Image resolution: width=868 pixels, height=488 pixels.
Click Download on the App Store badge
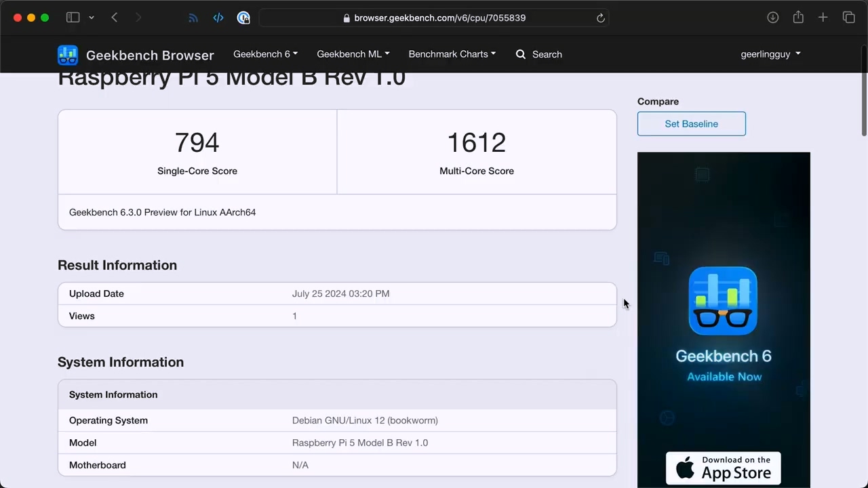(x=723, y=468)
